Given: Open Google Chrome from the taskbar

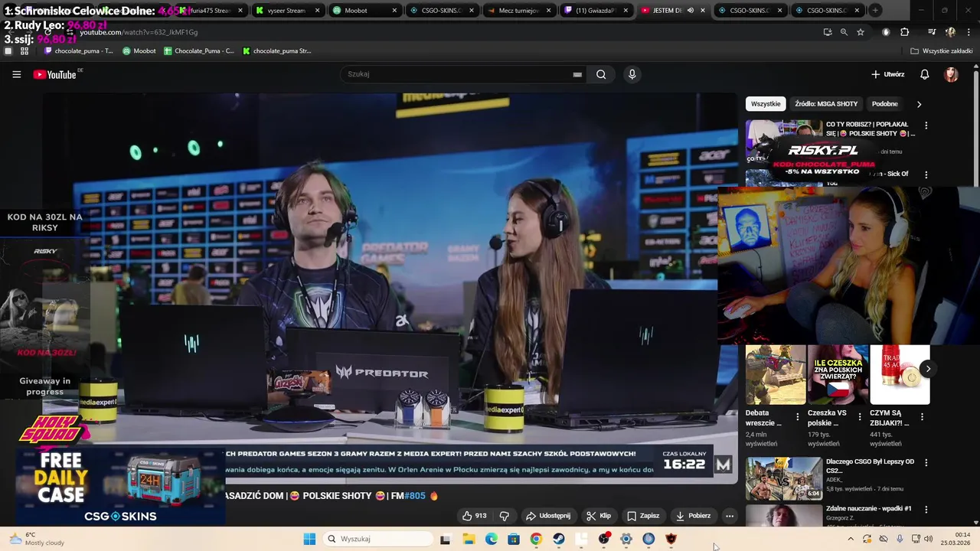Looking at the screenshot, I should (536, 539).
